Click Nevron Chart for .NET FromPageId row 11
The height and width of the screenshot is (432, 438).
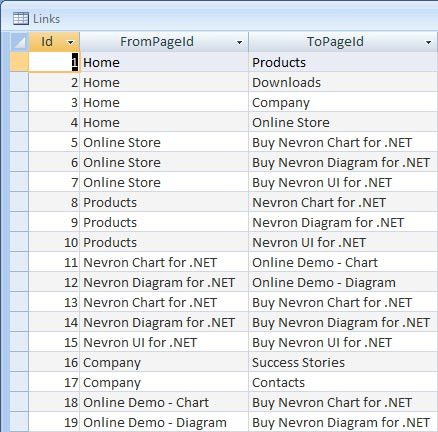point(164,262)
